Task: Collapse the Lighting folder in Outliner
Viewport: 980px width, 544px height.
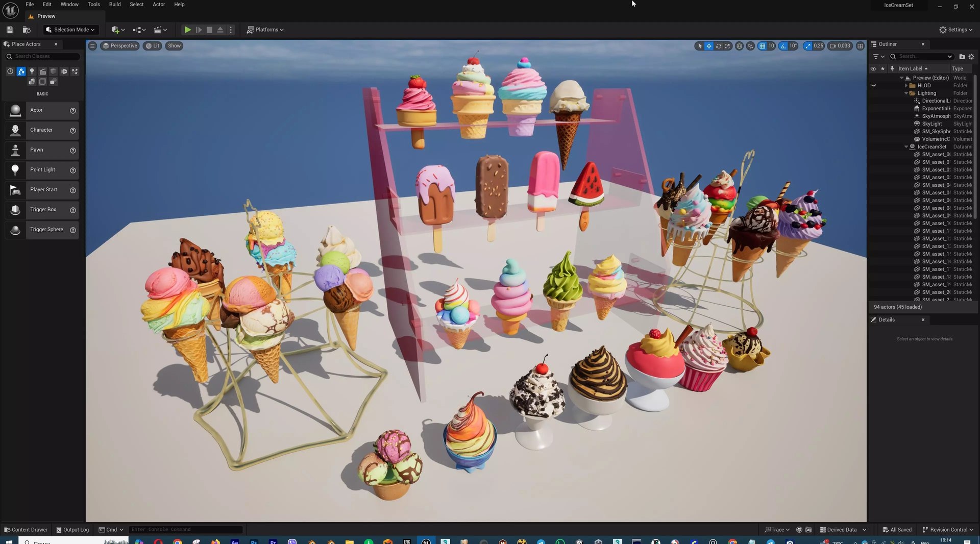Action: coord(906,93)
